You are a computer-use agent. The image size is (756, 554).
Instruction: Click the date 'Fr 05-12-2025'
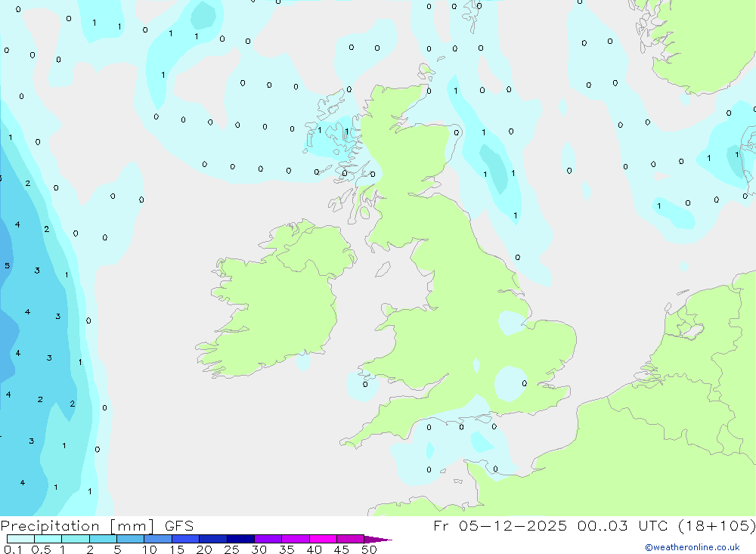coord(500,525)
